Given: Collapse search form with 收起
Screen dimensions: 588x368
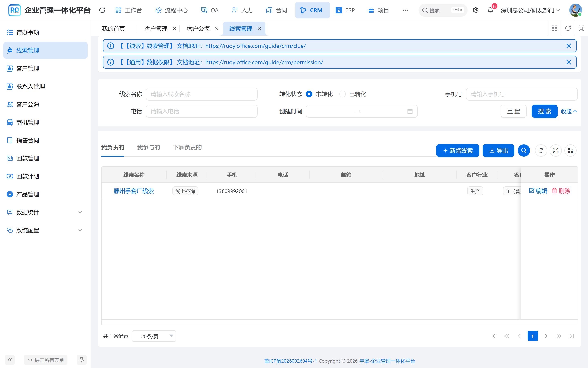Looking at the screenshot, I should point(569,111).
